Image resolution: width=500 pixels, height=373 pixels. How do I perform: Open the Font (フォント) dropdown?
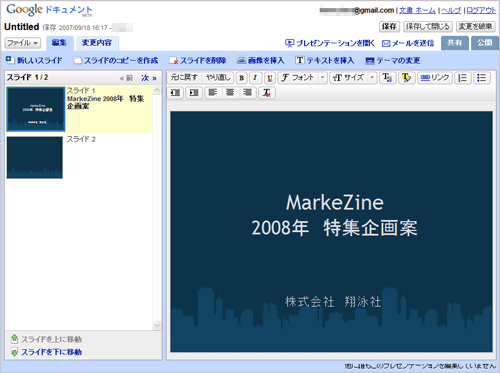(302, 78)
